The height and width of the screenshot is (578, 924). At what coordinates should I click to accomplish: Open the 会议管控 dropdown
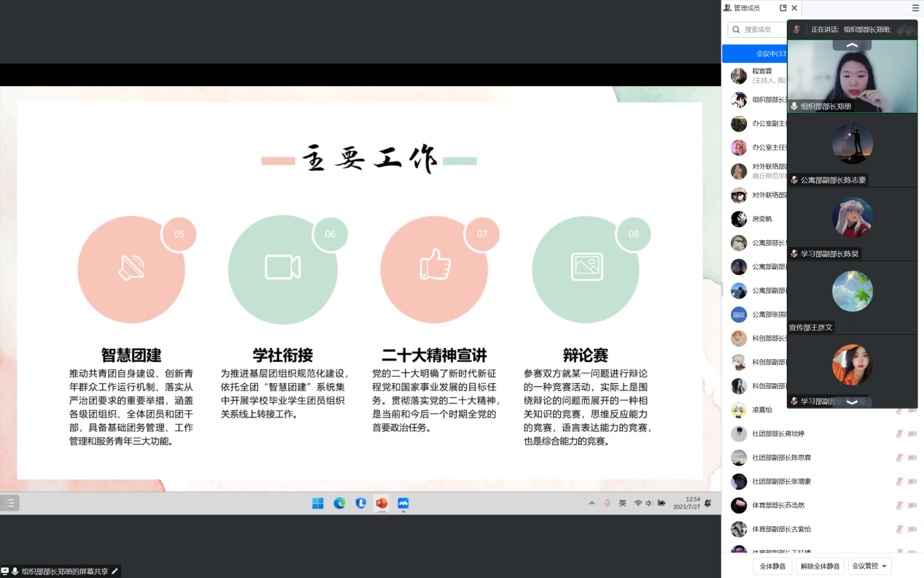point(871,566)
